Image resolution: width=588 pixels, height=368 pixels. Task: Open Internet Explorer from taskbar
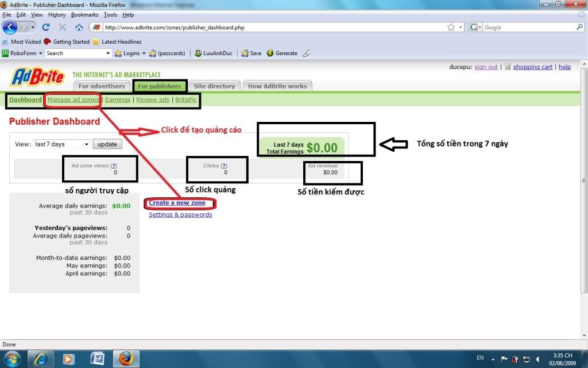41,359
